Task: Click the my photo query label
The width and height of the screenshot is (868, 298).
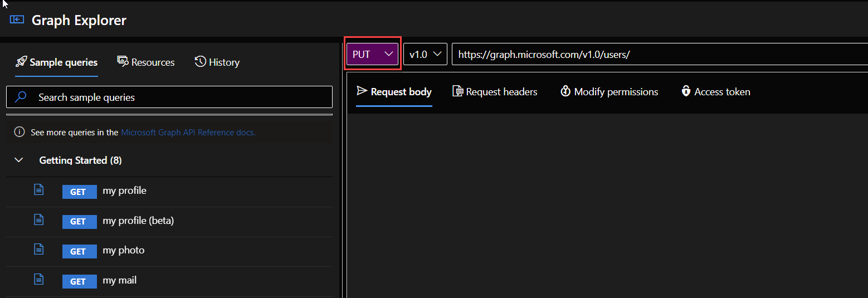Action: point(124,250)
